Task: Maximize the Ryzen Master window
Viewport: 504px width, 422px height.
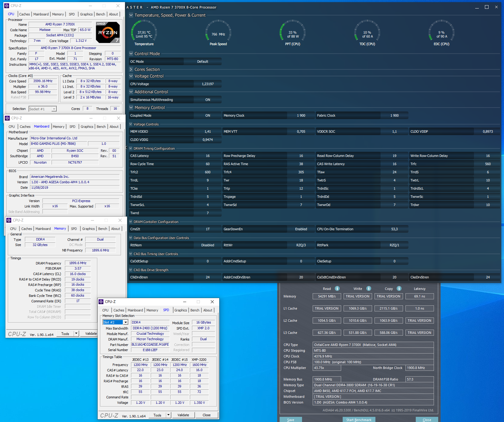Action: tap(487, 7)
